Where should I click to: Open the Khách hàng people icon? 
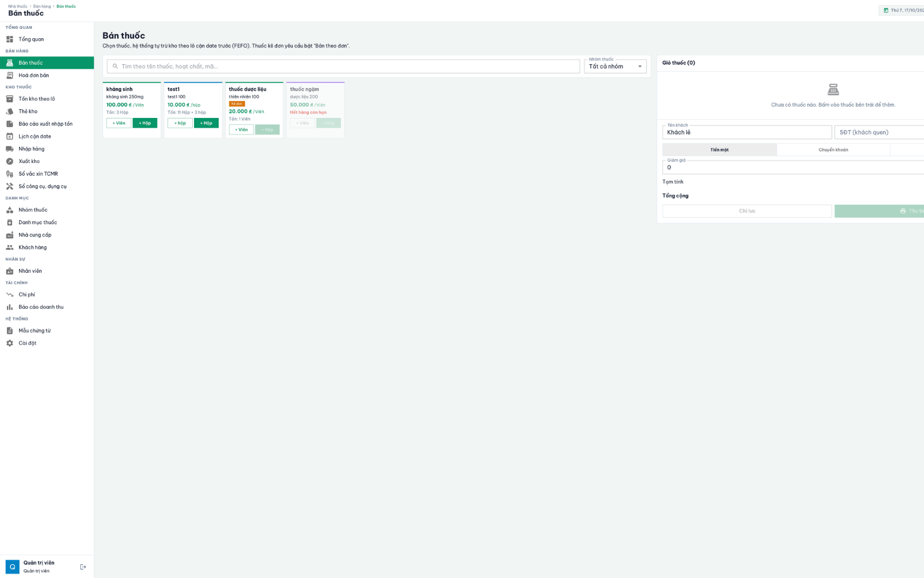coord(10,247)
